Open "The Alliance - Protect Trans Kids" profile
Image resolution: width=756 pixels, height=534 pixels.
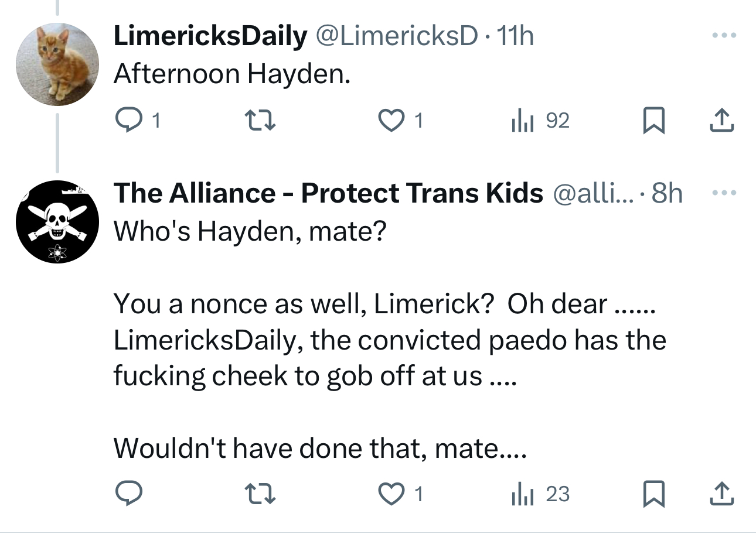point(328,193)
